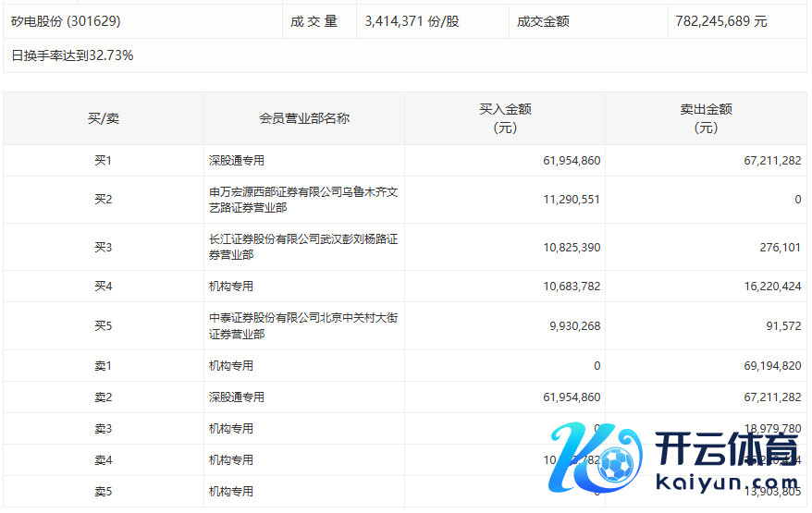This screenshot has height=513, width=812.
Task: Select the 买1 row label
Action: tap(103, 161)
